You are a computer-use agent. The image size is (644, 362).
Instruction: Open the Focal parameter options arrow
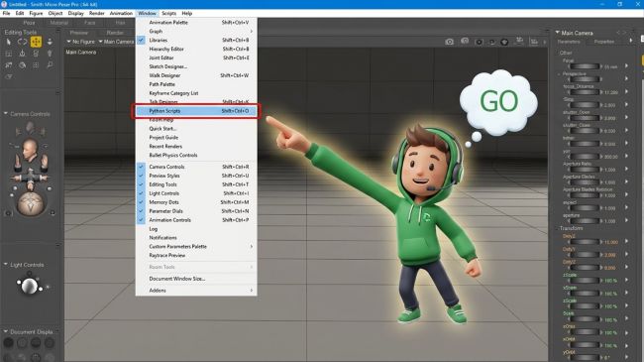(626, 65)
